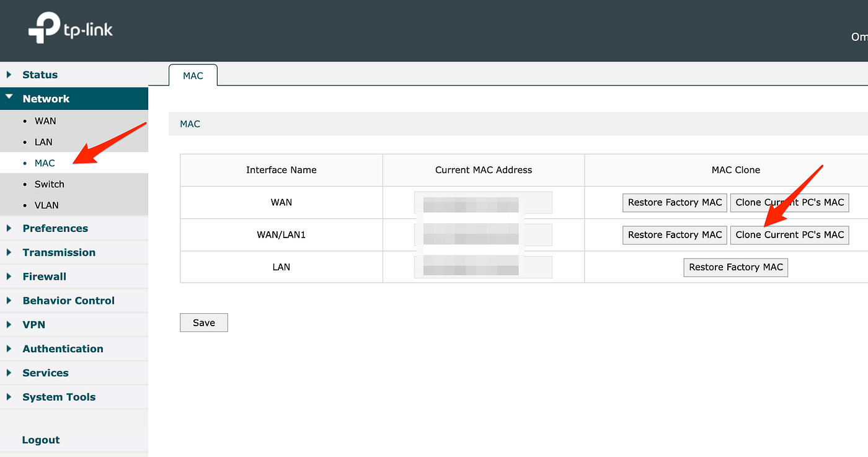Select Switch under Network
Image resolution: width=868 pixels, height=457 pixels.
[x=50, y=184]
